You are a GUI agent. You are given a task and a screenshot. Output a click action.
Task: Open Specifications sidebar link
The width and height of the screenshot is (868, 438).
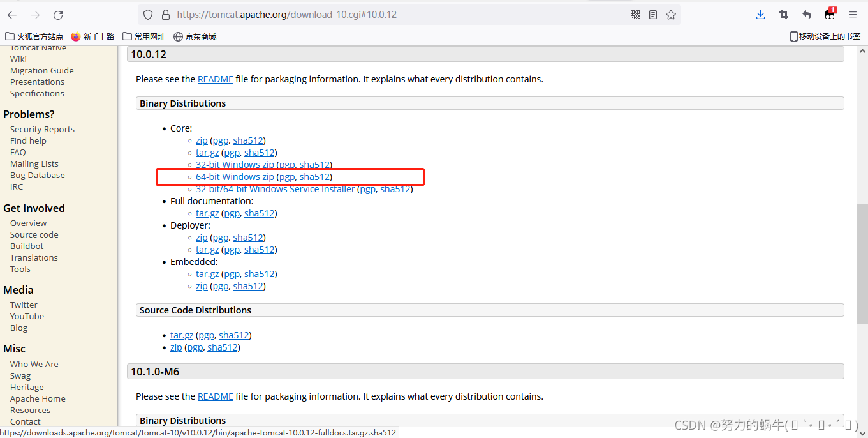pyautogui.click(x=37, y=93)
